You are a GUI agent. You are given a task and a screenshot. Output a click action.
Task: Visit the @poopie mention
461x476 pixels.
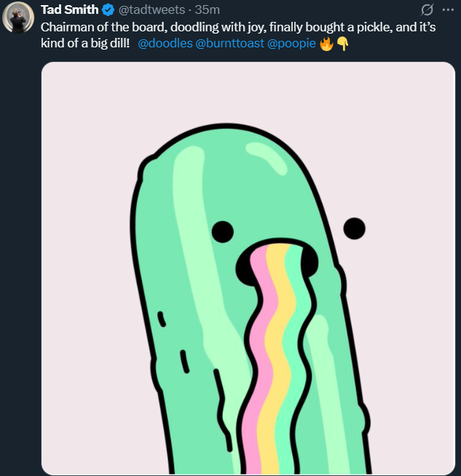click(x=291, y=44)
